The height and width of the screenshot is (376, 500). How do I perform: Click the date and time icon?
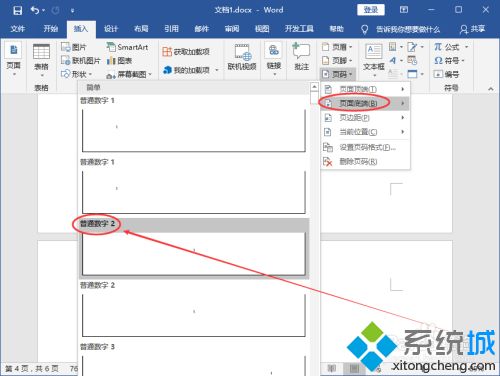[x=413, y=61]
